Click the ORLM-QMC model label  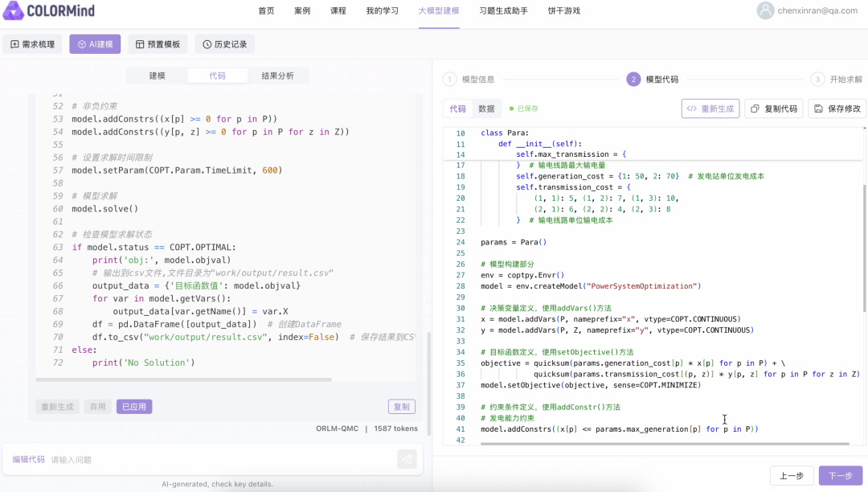click(x=337, y=428)
